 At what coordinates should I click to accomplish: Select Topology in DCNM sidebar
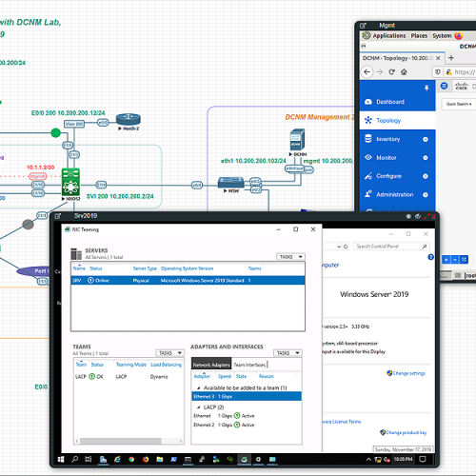coord(397,120)
